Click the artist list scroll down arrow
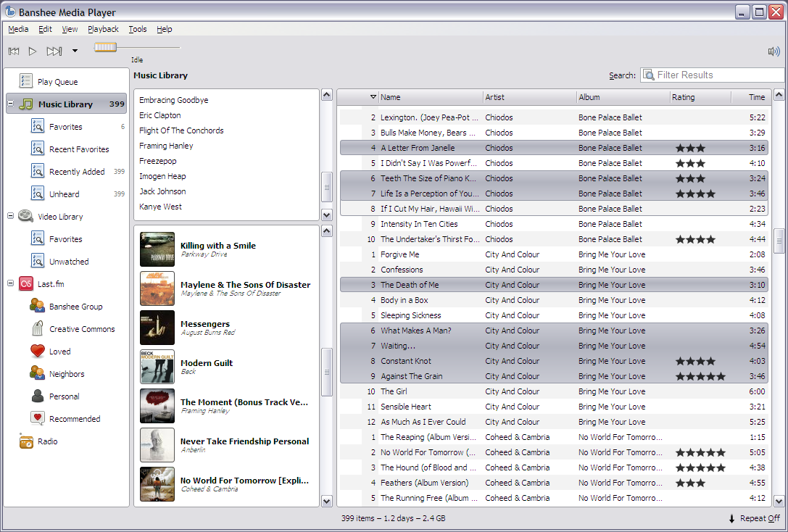 pos(327,215)
